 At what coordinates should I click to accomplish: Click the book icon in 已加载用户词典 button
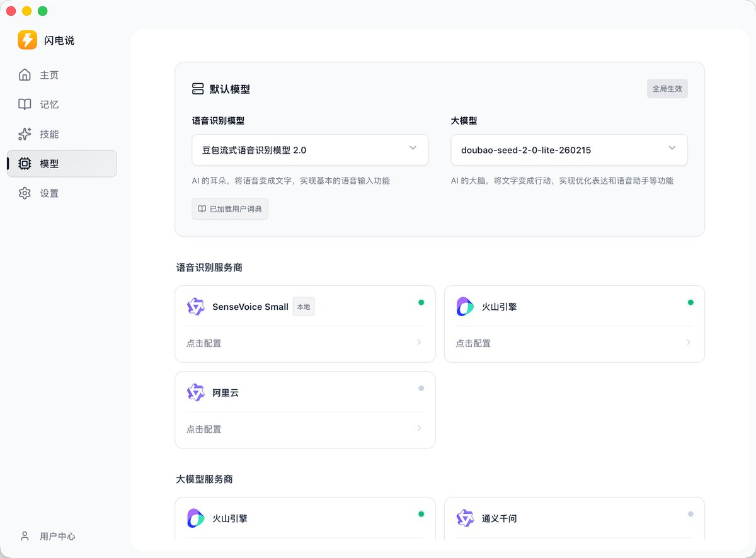coord(202,208)
